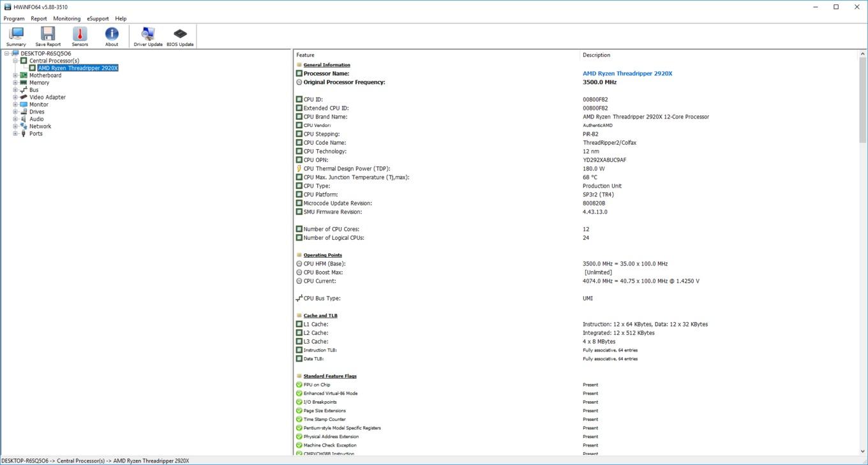
Task: Click the status bar path text
Action: pos(95,461)
